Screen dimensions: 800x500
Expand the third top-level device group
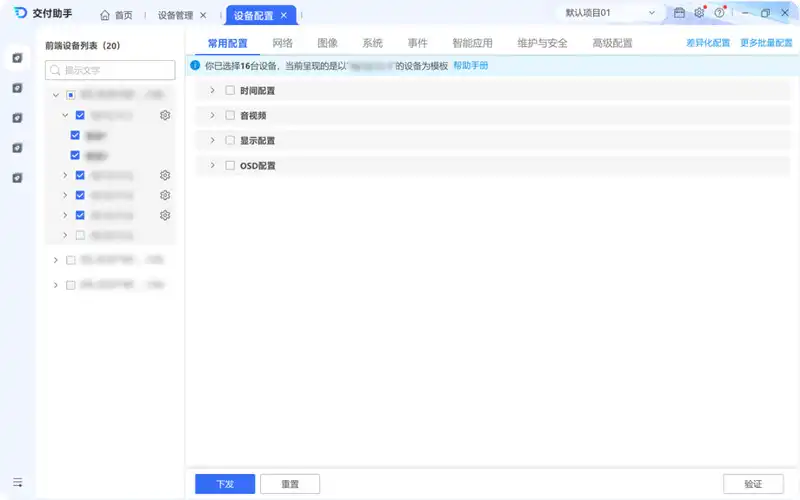56,285
